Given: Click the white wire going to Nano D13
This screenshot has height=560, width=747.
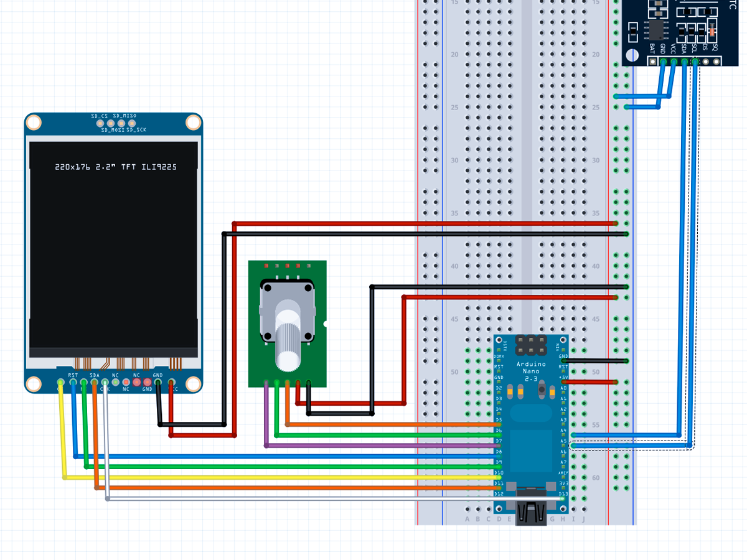Looking at the screenshot, I should pos(311,498).
